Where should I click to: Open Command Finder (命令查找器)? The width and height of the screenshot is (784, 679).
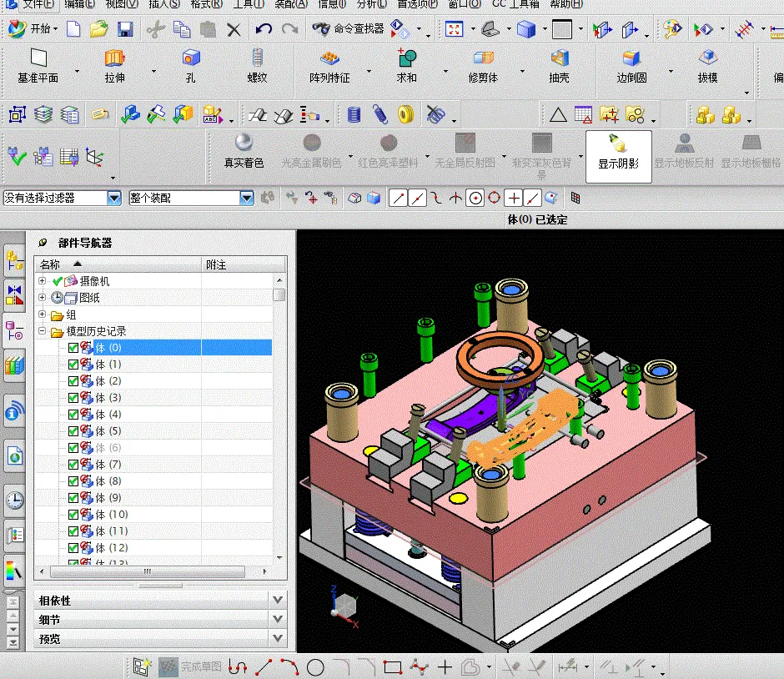[x=348, y=28]
